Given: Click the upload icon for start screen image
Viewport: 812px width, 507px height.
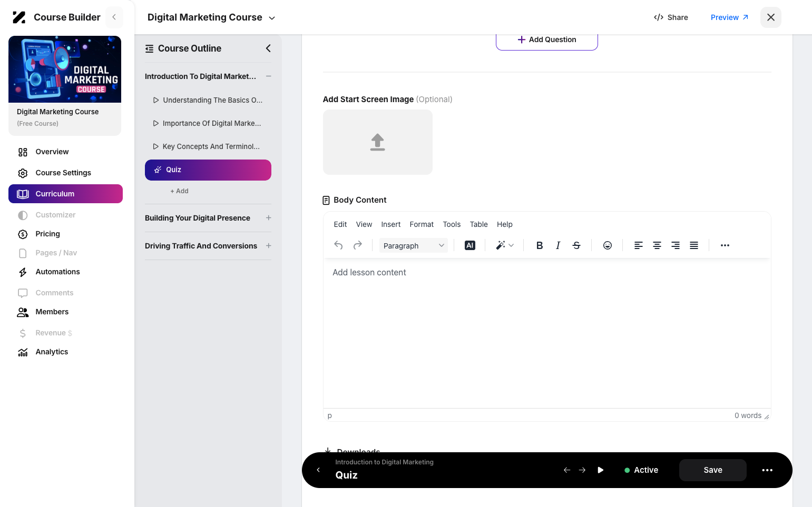Looking at the screenshot, I should click(x=378, y=142).
